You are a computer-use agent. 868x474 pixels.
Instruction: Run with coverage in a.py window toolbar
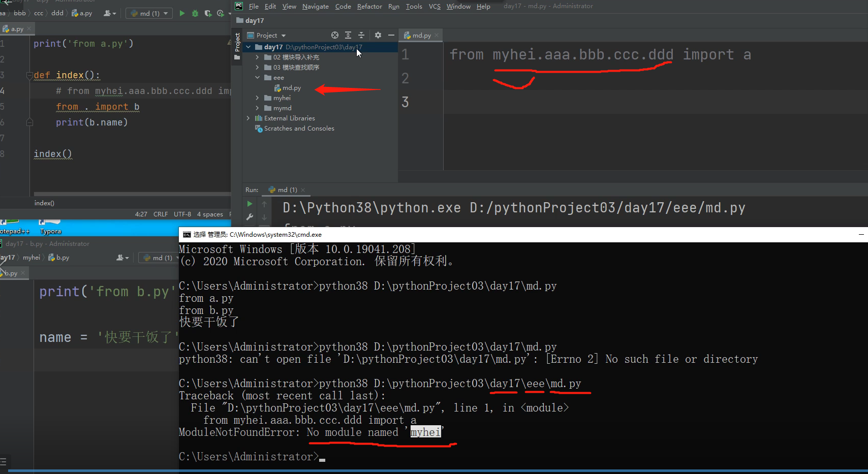[x=208, y=13]
